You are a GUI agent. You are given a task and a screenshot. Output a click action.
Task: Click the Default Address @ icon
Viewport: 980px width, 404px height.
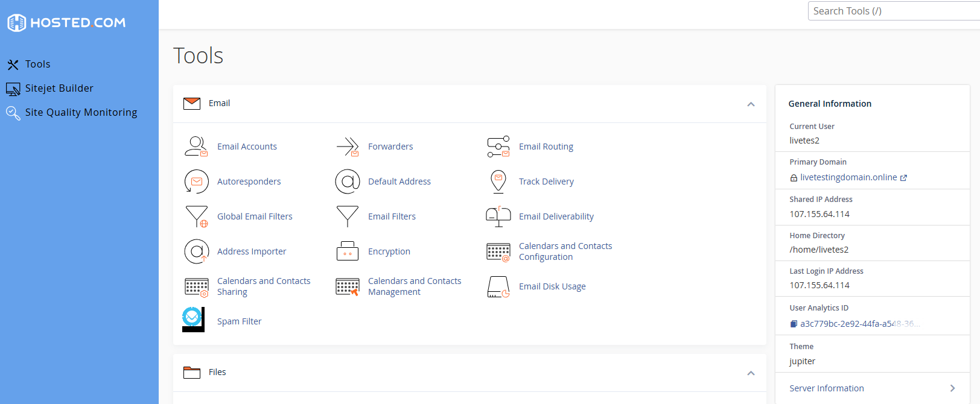(x=348, y=181)
